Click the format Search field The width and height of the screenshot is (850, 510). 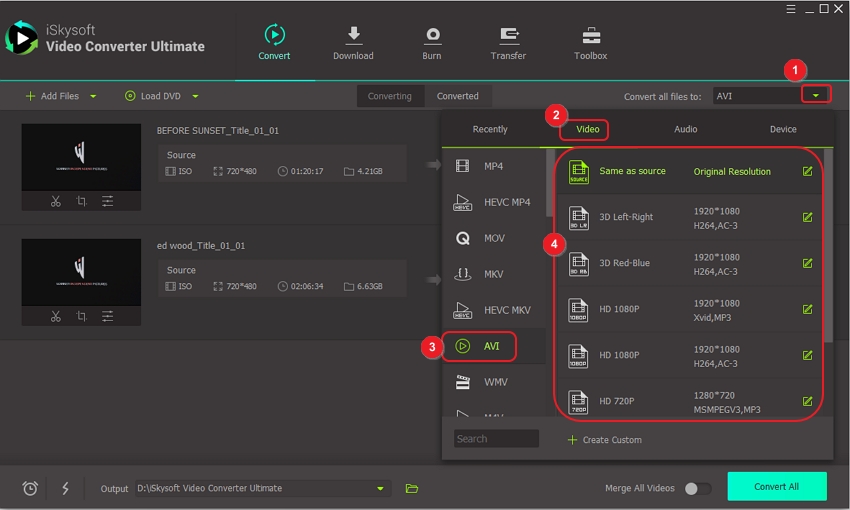pyautogui.click(x=496, y=438)
